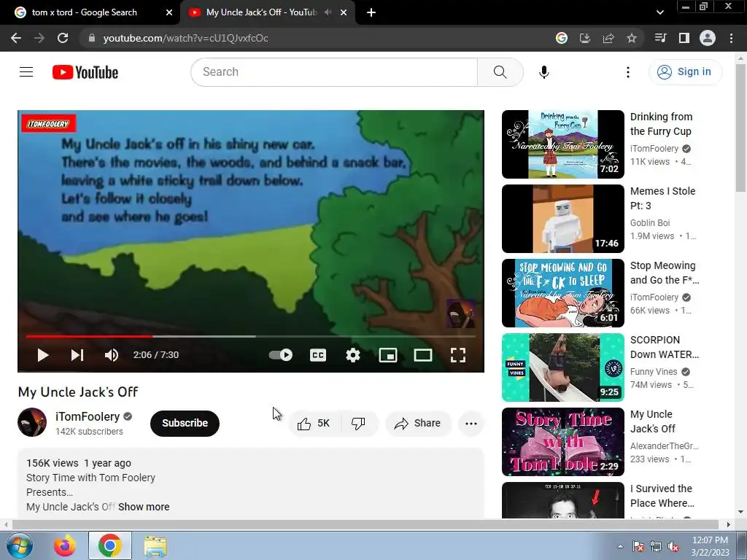This screenshot has height=560, width=747.
Task: Like the video with thumbs up
Action: click(314, 424)
